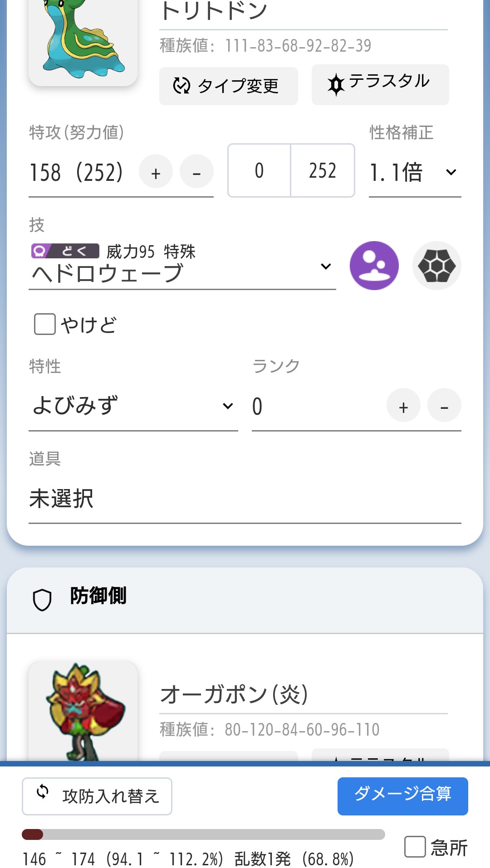Open the 性格補正 1.1倍 dropdown
This screenshot has width=490, height=868.
[x=415, y=172]
